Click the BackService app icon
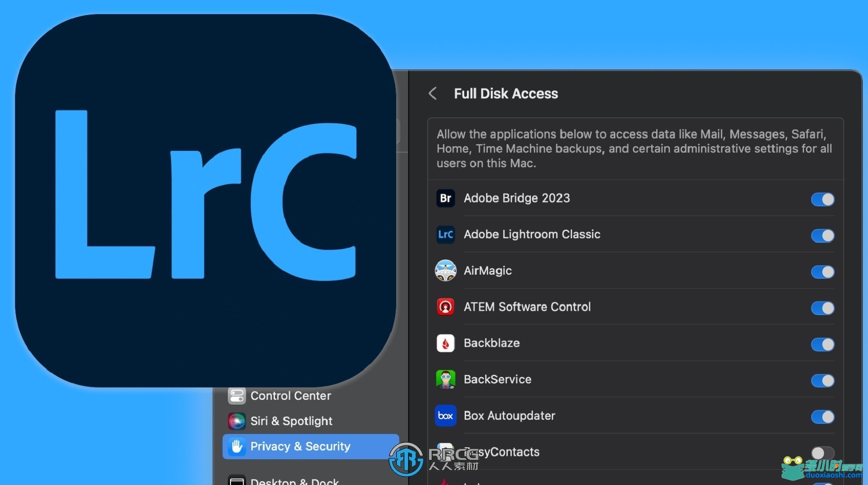Screen dimensions: 868x485 click(445, 379)
